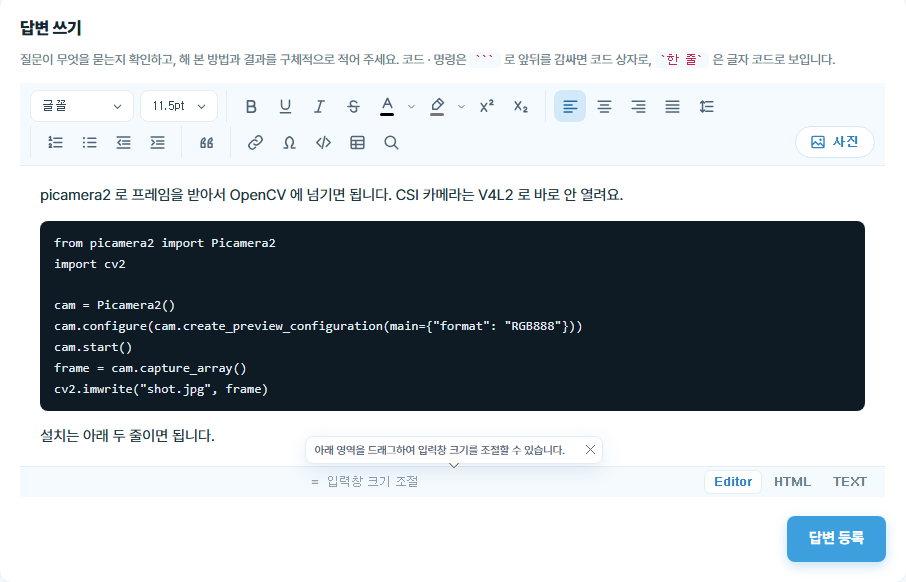This screenshot has height=582, width=906.
Task: Insert a hyperlink
Action: pyautogui.click(x=255, y=143)
